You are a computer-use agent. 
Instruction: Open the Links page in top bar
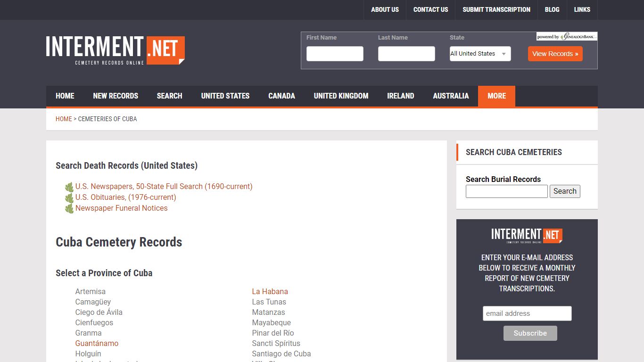(x=582, y=9)
